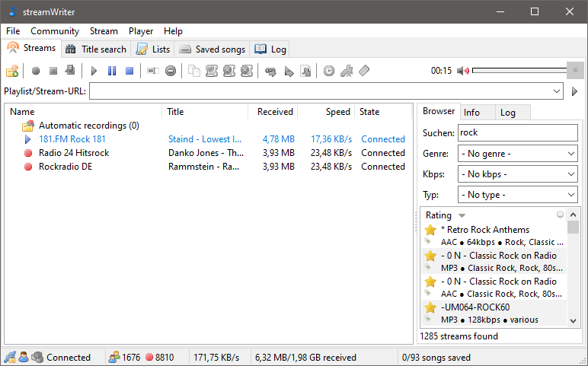Click the Name column header
The width and height of the screenshot is (588, 366).
click(x=84, y=112)
